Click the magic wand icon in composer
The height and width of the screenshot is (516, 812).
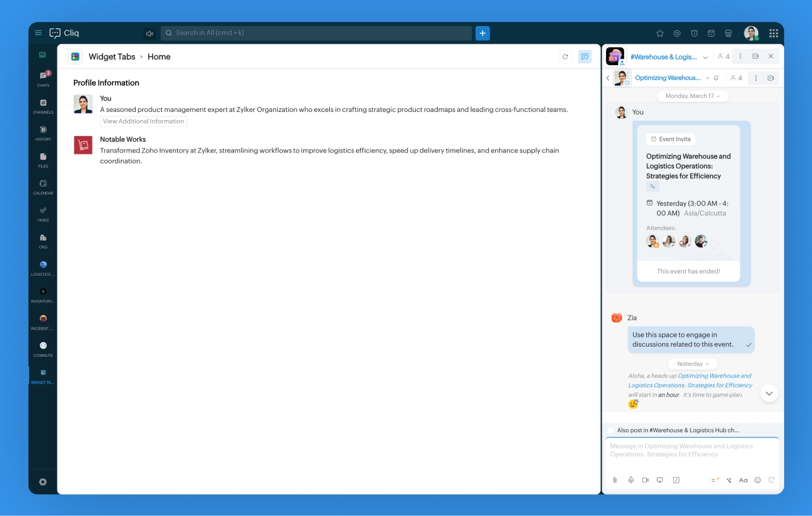pos(729,480)
